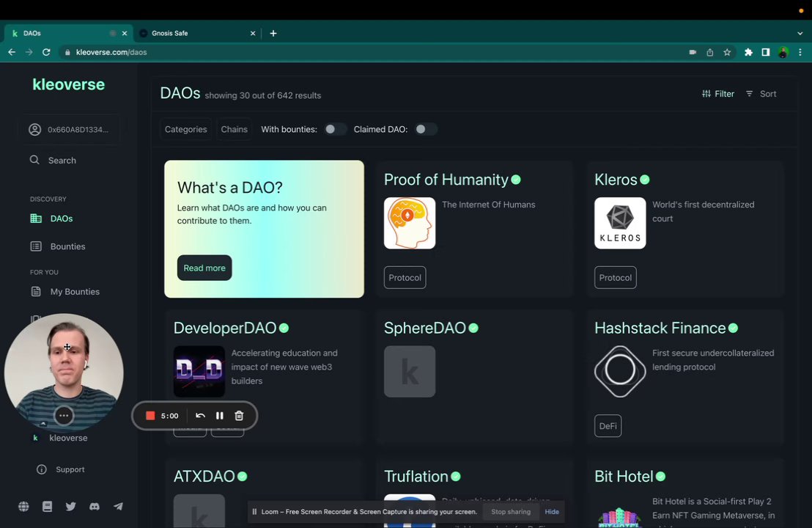Delete the Loom recording with trash icon
Image resolution: width=812 pixels, height=528 pixels.
click(239, 416)
